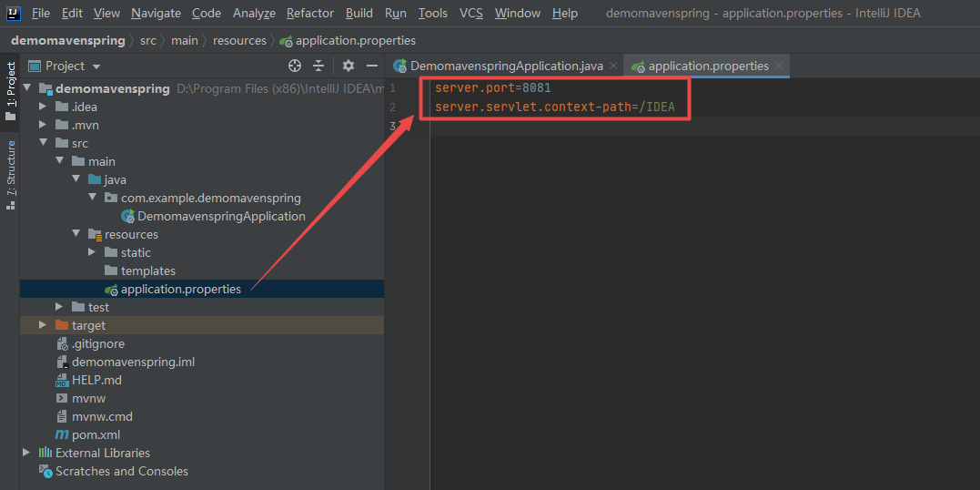Open the Refactor menu

(310, 13)
